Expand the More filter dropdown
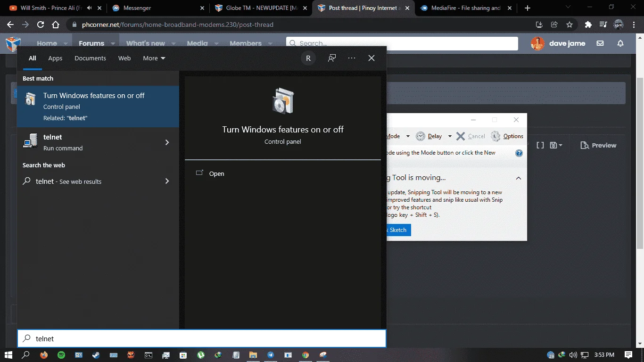The width and height of the screenshot is (644, 362). click(154, 58)
